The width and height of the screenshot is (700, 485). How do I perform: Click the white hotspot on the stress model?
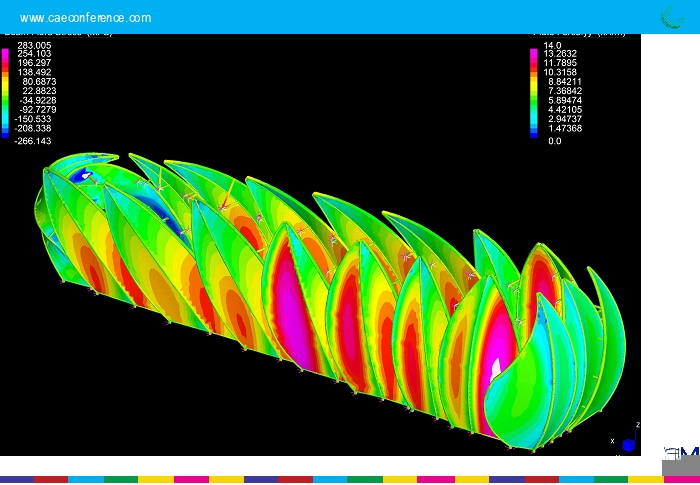pyautogui.click(x=495, y=367)
